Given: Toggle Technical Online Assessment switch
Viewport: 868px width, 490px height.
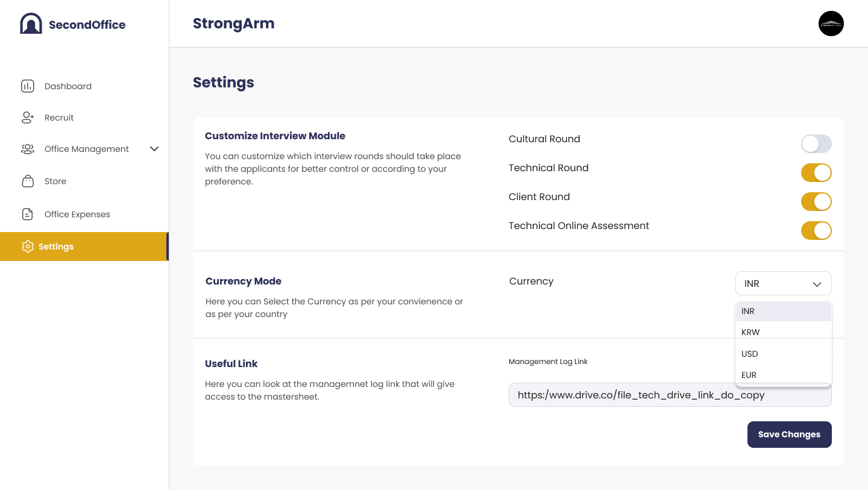Looking at the screenshot, I should click(x=816, y=230).
